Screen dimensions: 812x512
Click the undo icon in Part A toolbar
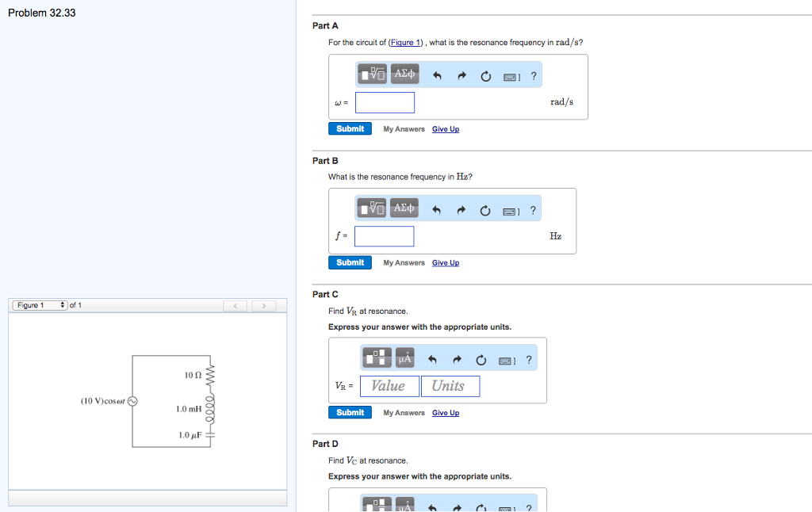click(435, 73)
